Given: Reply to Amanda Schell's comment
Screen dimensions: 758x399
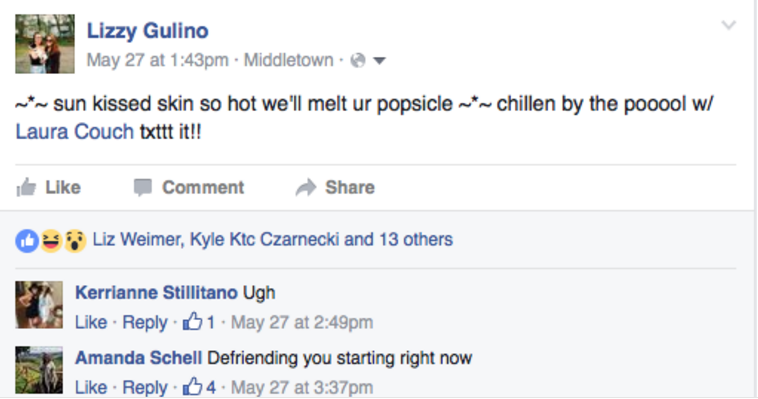Looking at the screenshot, I should point(145,387).
